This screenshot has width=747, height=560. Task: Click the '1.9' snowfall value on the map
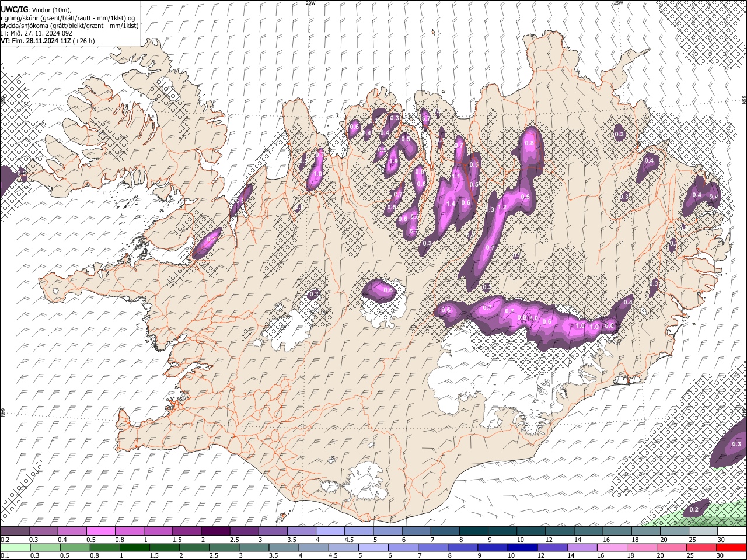point(394,162)
